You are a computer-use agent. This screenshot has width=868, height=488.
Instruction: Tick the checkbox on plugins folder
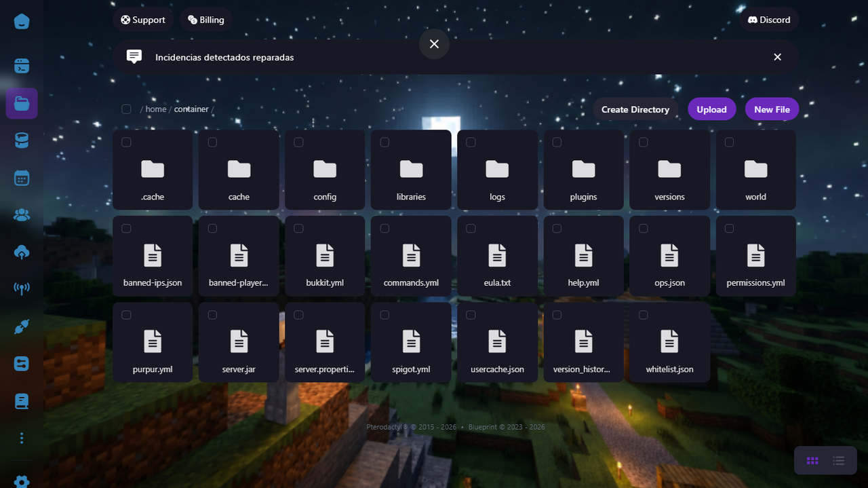click(557, 143)
